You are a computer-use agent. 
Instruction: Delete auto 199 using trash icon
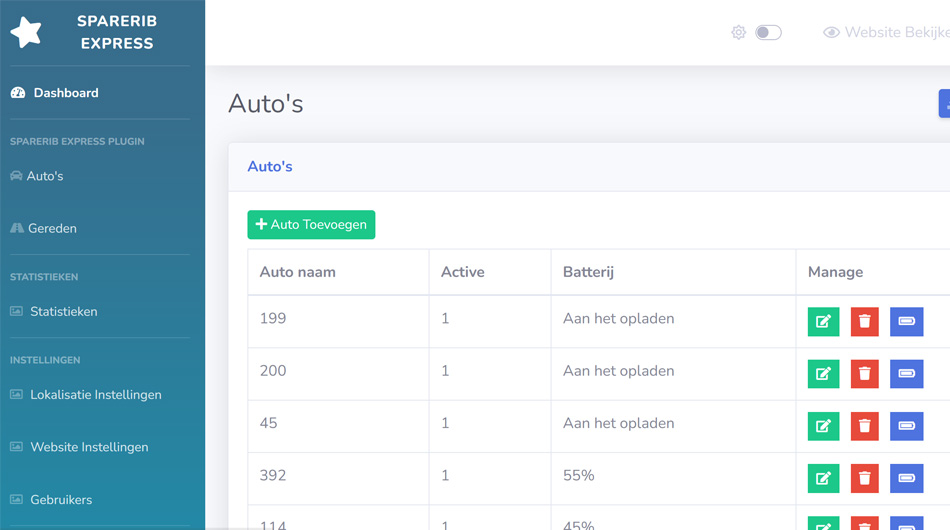(865, 322)
